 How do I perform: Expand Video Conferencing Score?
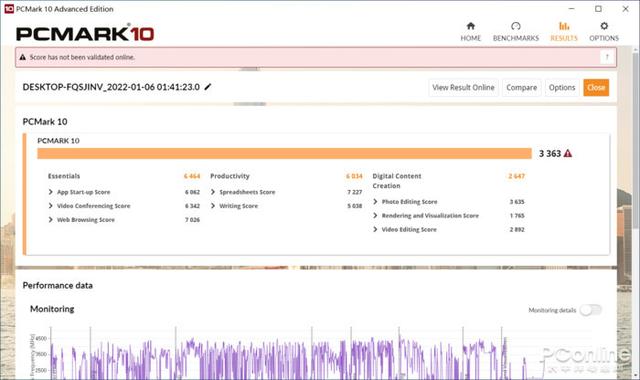(x=51, y=206)
